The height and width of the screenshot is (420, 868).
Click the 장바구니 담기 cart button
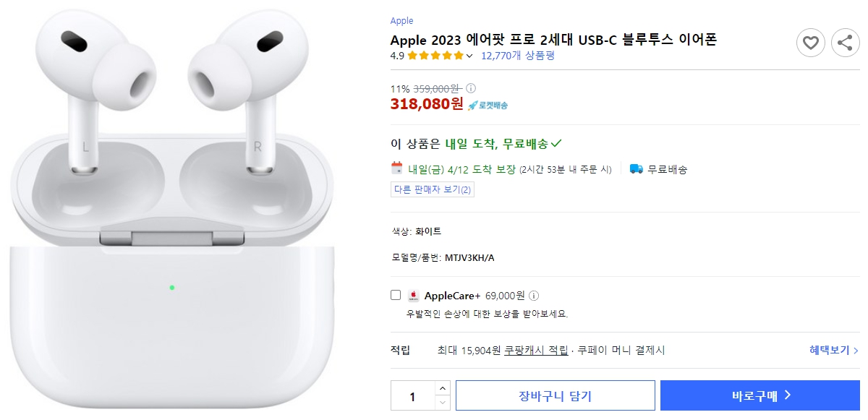(x=555, y=395)
